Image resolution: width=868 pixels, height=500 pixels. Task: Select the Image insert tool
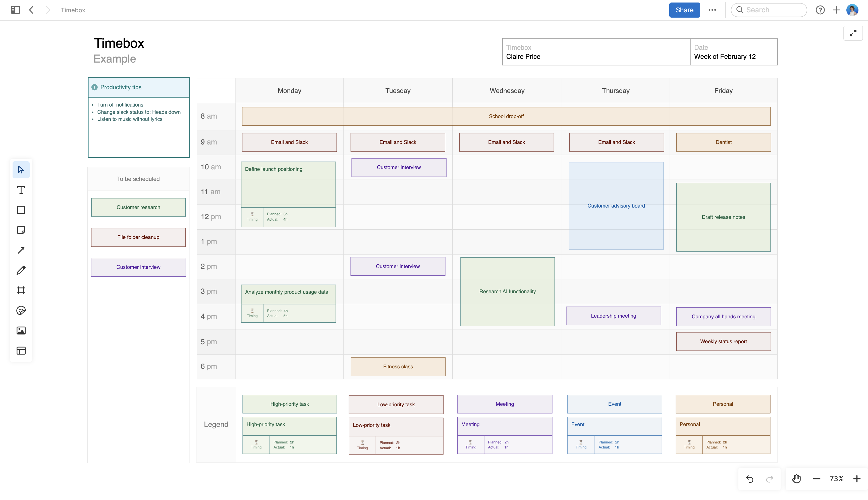coord(21,330)
